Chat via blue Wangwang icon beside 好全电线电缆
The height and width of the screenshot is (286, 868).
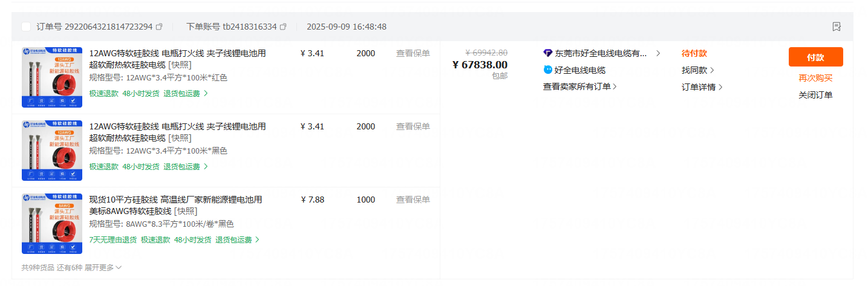point(548,70)
